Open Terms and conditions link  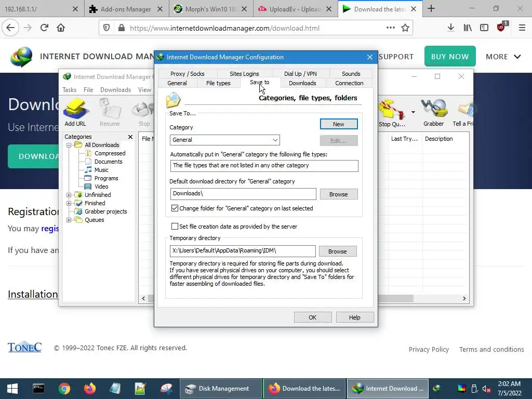tap(491, 349)
